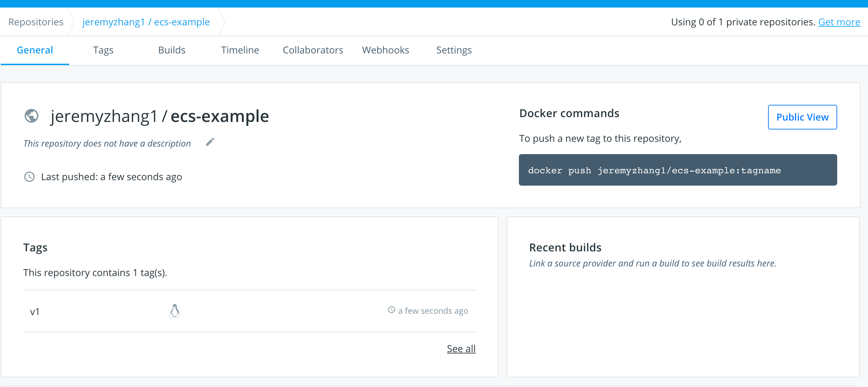
Task: Click the repository description placeholder text
Action: click(107, 143)
